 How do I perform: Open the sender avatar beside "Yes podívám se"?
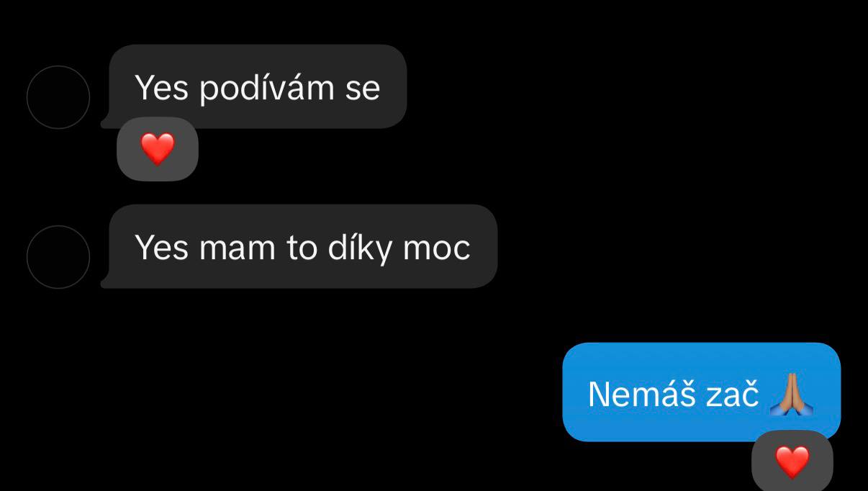click(58, 97)
